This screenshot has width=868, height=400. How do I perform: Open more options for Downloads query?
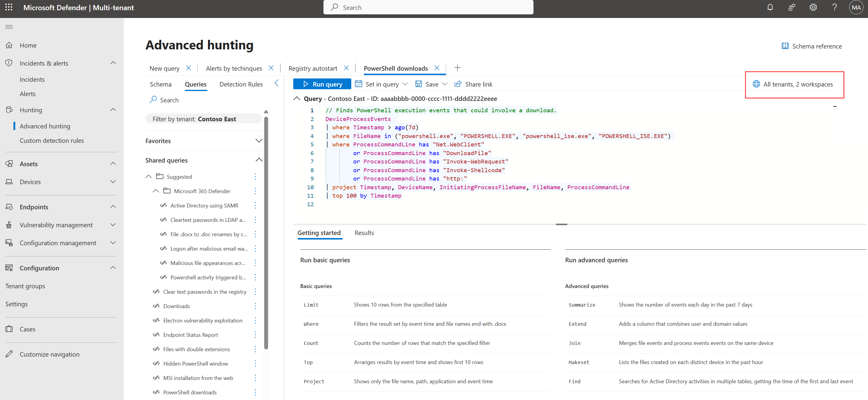click(x=255, y=306)
